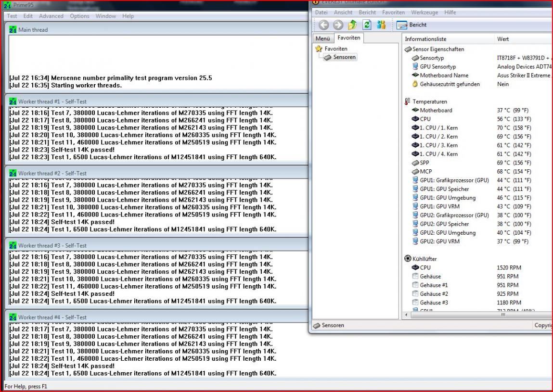Viewport: 553px width, 392px height.
Task: Click Kühllüfter fan section icon
Action: [x=408, y=259]
